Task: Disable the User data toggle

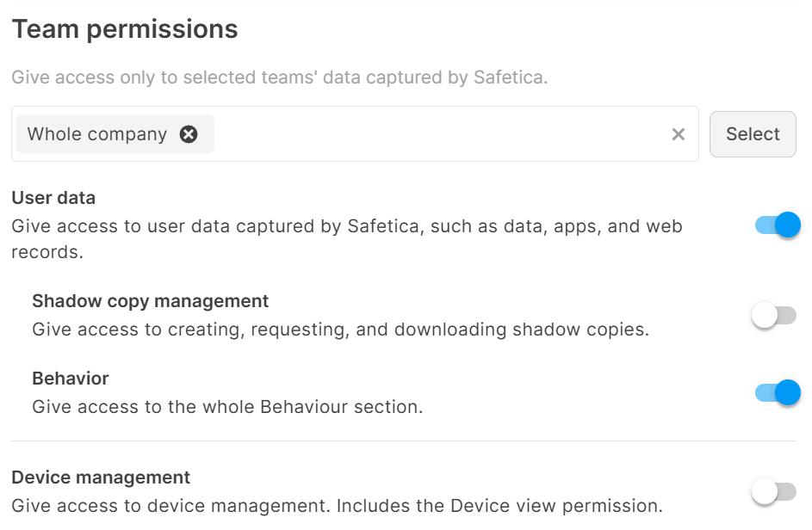Action: pos(777,225)
